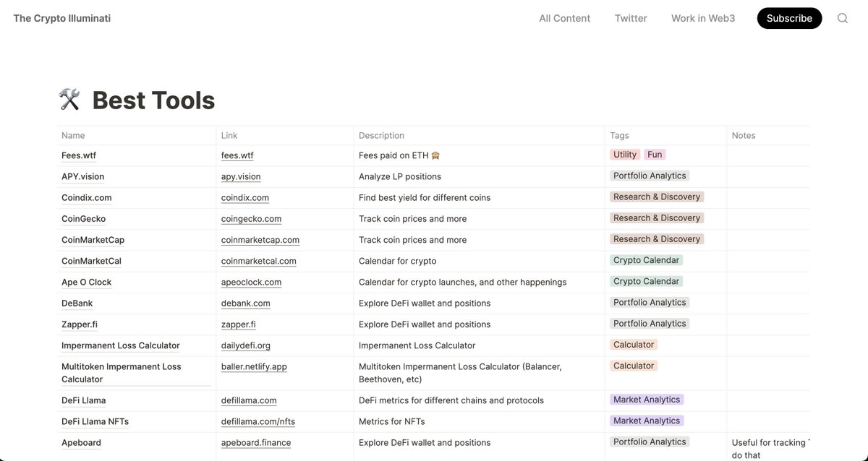This screenshot has width=868, height=461.
Task: Visit the zapper.fi link
Action: (239, 324)
